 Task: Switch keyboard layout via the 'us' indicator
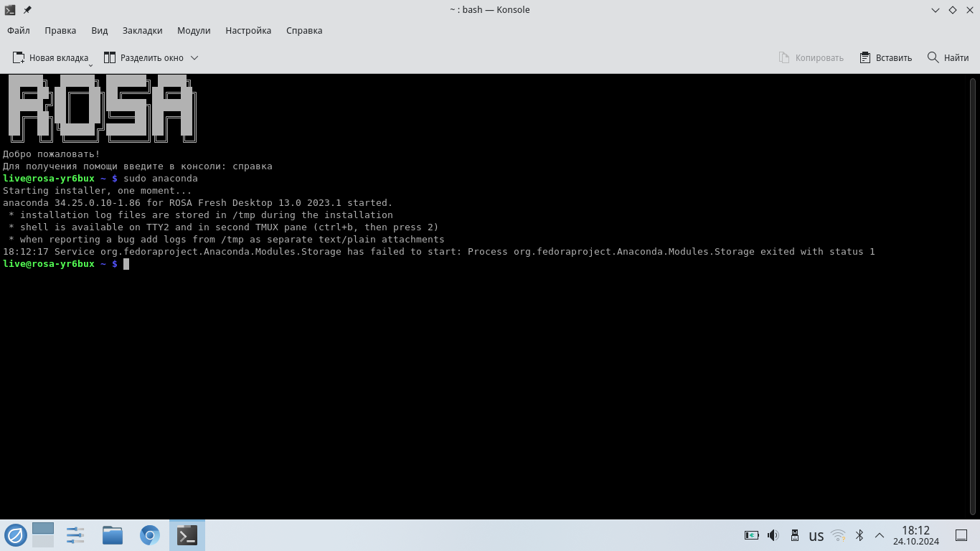pos(816,536)
